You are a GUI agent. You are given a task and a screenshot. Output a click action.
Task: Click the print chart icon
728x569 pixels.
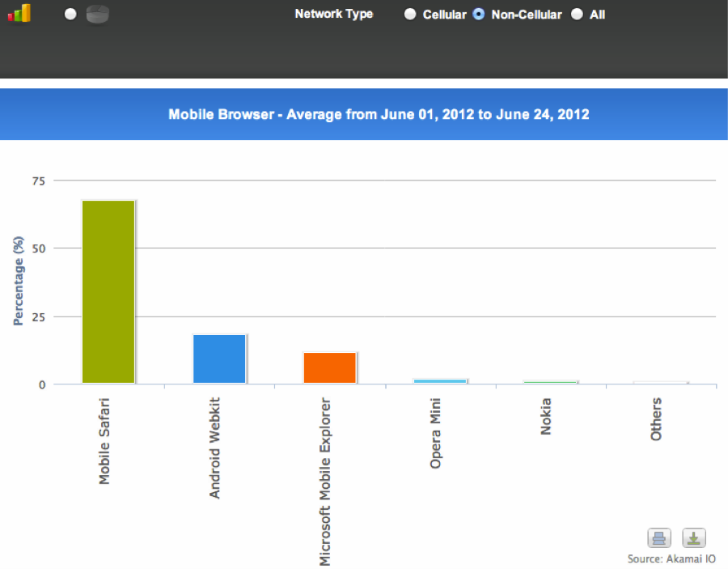[x=658, y=538]
